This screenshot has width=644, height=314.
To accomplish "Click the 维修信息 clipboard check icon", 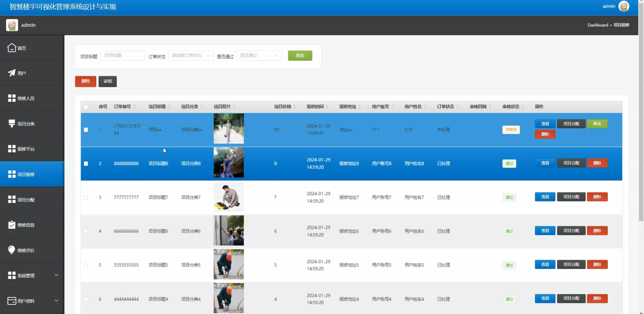I will (12, 225).
